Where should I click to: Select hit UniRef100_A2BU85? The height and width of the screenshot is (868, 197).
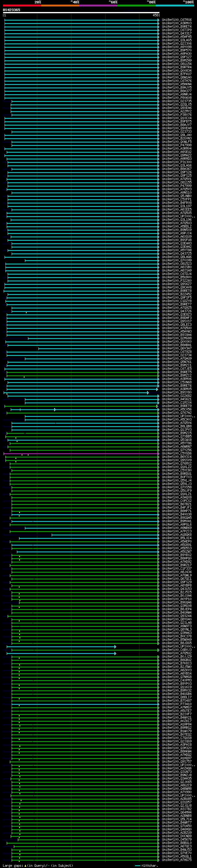pos(176,799)
